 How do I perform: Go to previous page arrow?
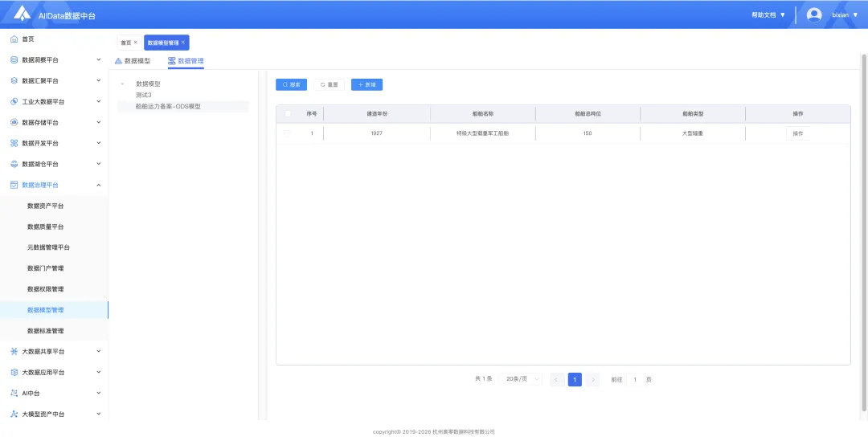pos(558,380)
